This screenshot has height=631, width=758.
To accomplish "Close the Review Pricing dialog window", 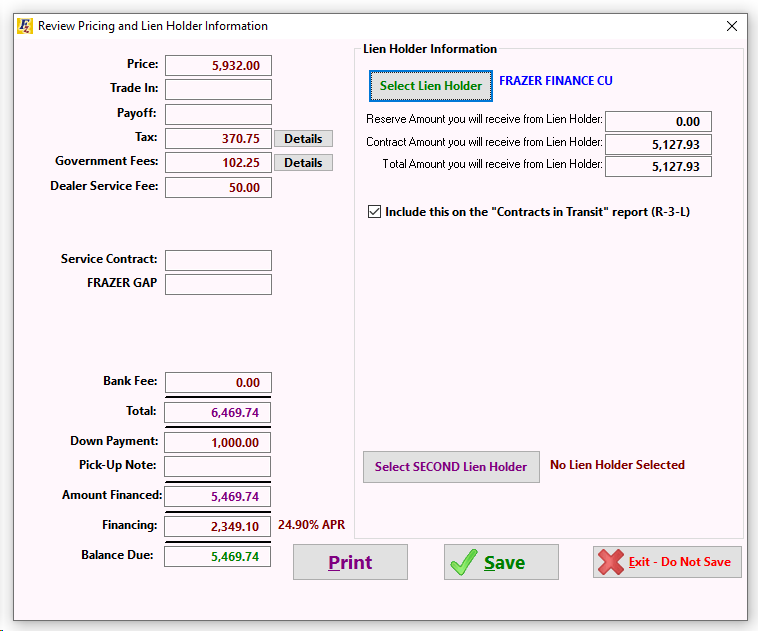I will click(732, 26).
